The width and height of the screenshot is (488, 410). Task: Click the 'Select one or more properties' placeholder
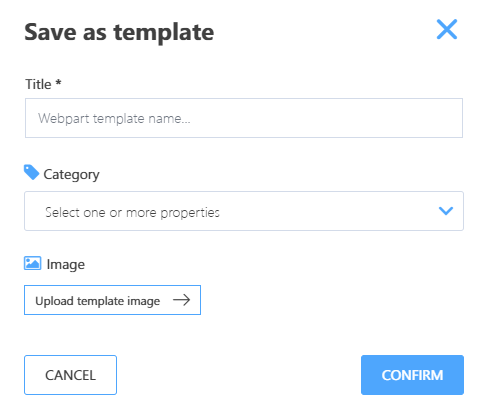coord(132,212)
